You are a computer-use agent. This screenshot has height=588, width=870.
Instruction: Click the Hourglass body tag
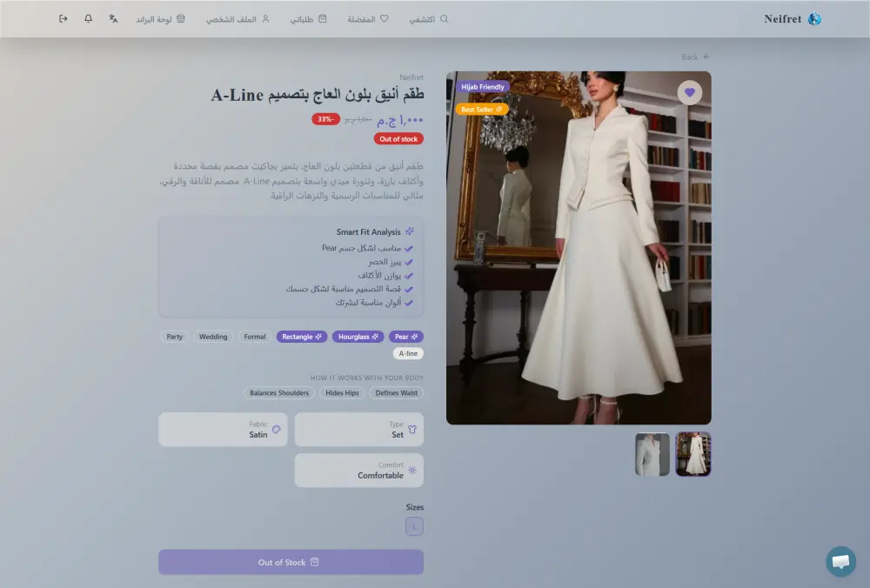[x=358, y=337]
